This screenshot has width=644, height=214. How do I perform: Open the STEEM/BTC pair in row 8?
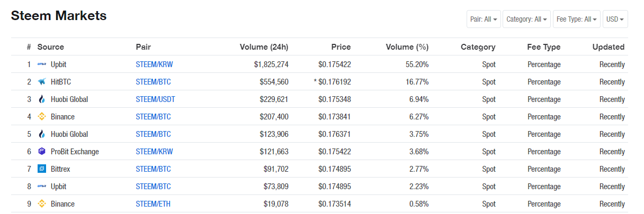(153, 187)
